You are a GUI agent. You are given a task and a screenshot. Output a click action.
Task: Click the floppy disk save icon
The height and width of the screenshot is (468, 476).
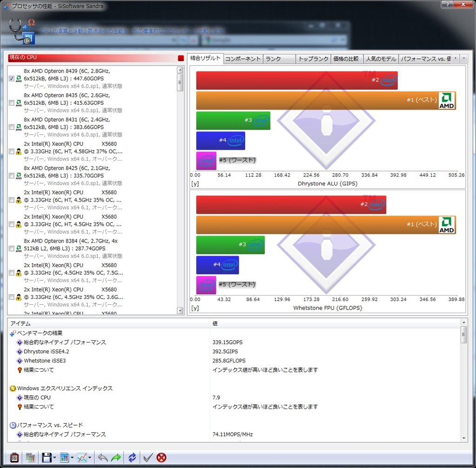coord(46,458)
